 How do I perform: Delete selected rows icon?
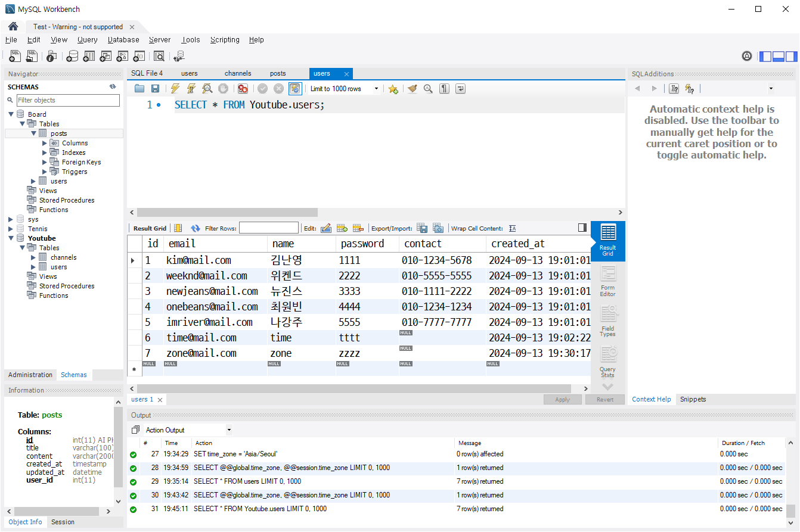tap(358, 228)
